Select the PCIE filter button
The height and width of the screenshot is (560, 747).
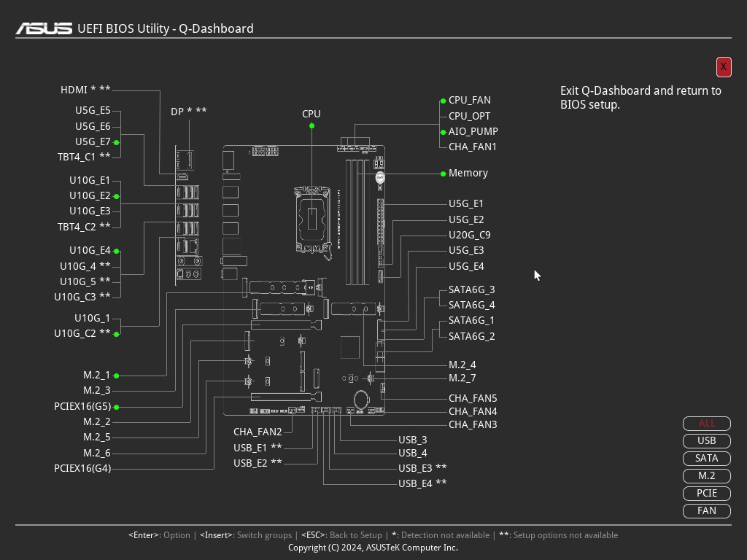click(706, 494)
